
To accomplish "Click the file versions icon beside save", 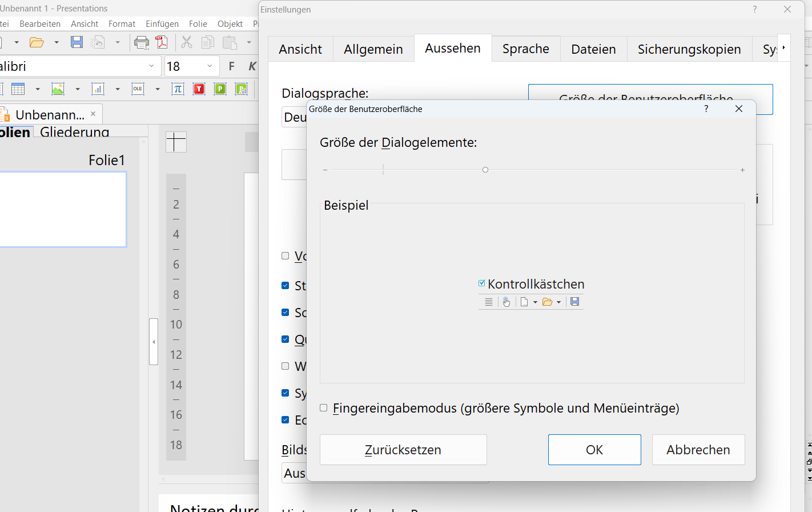I will point(98,42).
